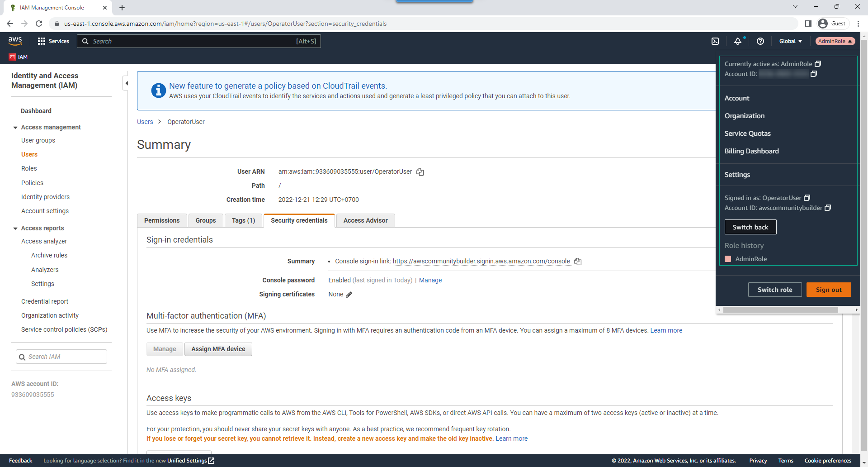
Task: Open the console sign-in URL
Action: 481,261
